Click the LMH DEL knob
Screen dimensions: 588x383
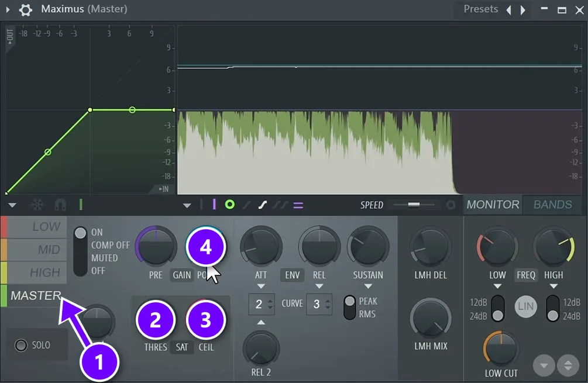click(x=431, y=246)
